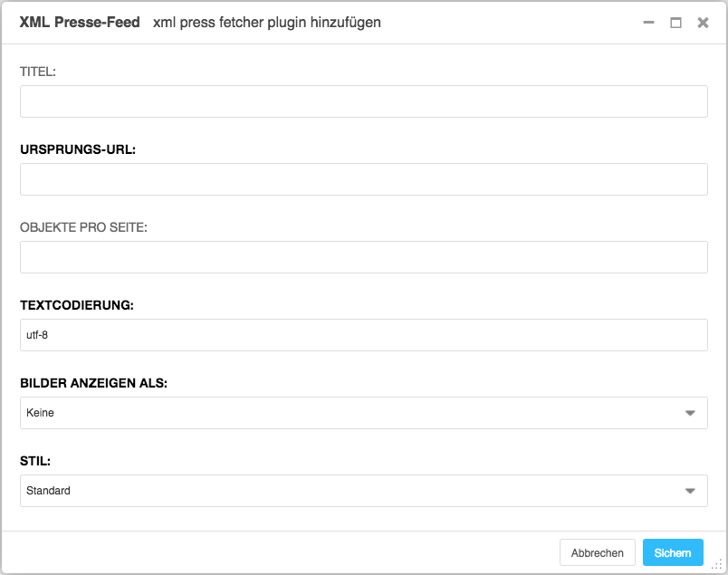The image size is (728, 575).
Task: Close the XML Presse-Feed dialog
Action: [x=703, y=23]
